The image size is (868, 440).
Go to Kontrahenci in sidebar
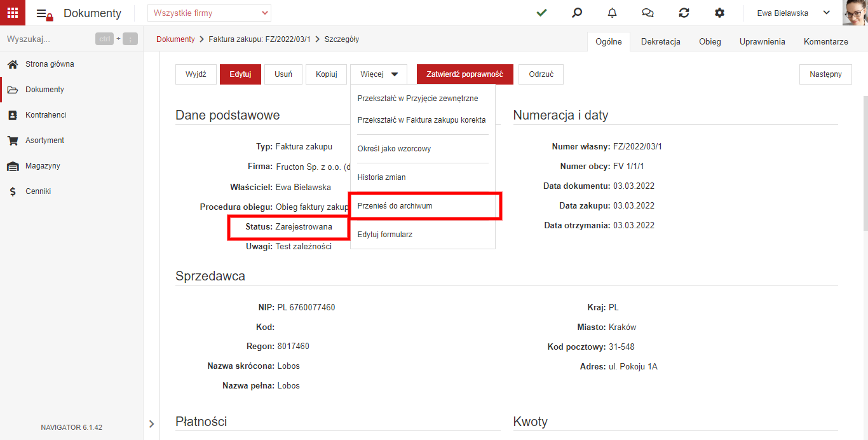[x=46, y=115]
